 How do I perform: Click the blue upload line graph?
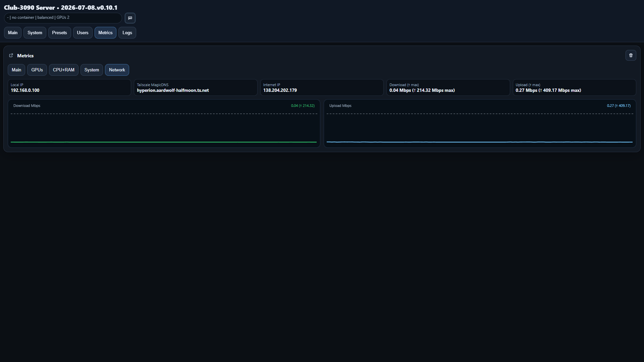pyautogui.click(x=480, y=142)
